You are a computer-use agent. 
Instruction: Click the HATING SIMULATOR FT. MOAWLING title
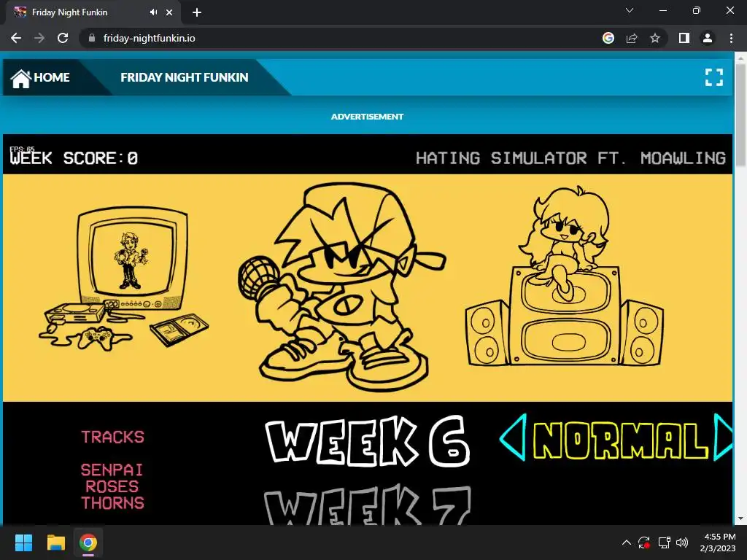tap(570, 158)
